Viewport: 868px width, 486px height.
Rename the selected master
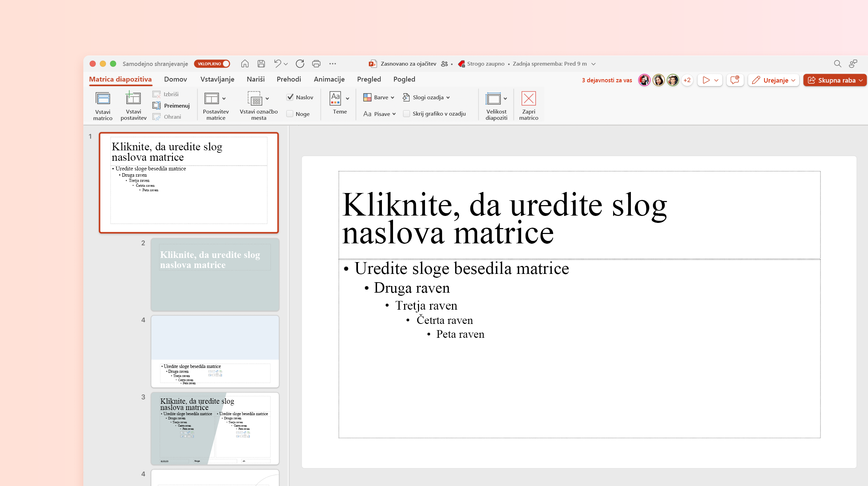(x=171, y=106)
